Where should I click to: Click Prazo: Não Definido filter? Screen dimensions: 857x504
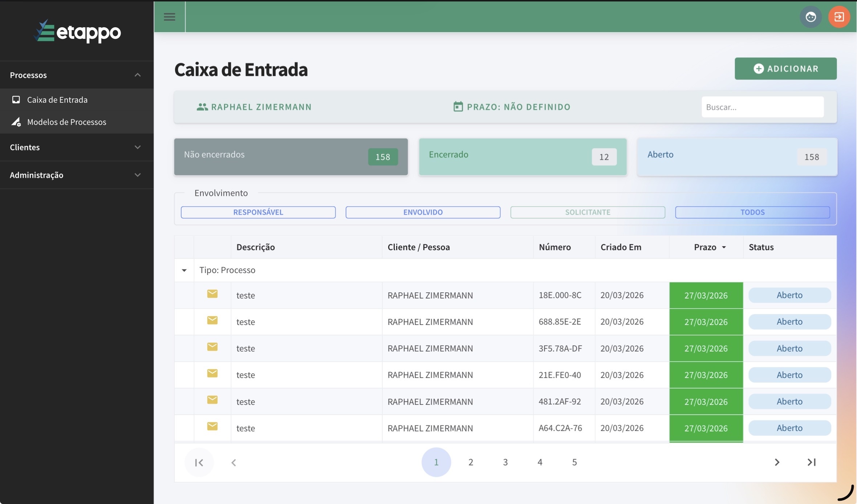click(x=512, y=107)
